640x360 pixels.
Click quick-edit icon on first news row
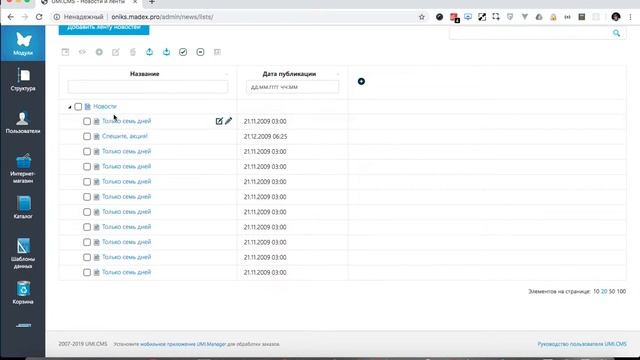tap(219, 121)
